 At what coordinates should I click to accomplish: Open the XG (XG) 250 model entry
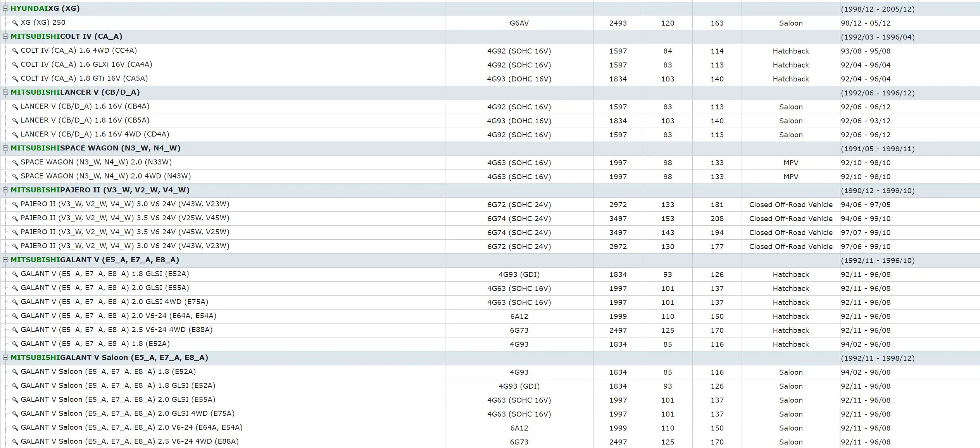point(43,22)
